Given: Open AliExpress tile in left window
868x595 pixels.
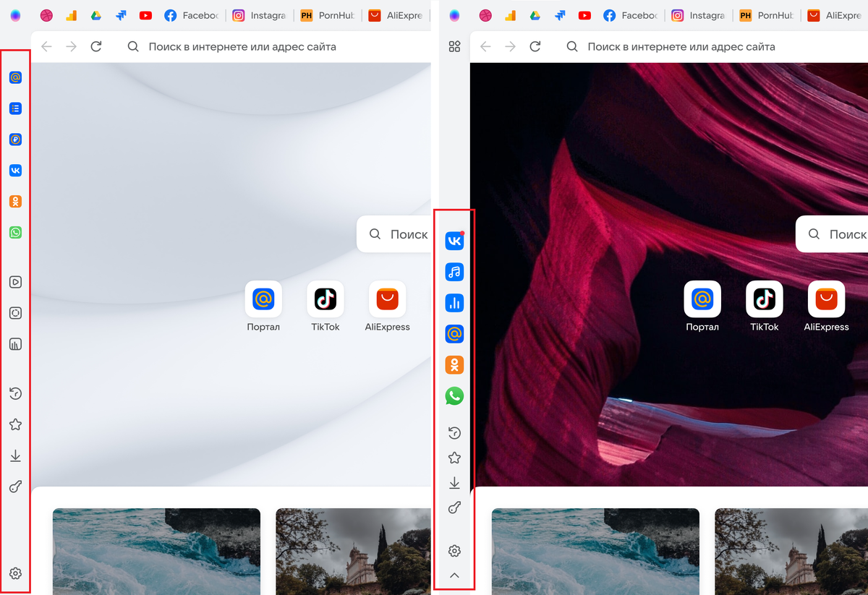Looking at the screenshot, I should [388, 307].
